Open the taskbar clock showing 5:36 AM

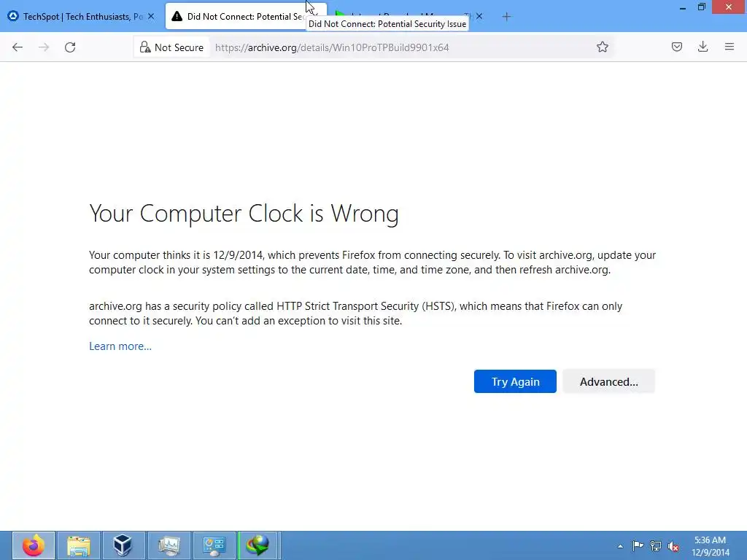click(x=710, y=546)
